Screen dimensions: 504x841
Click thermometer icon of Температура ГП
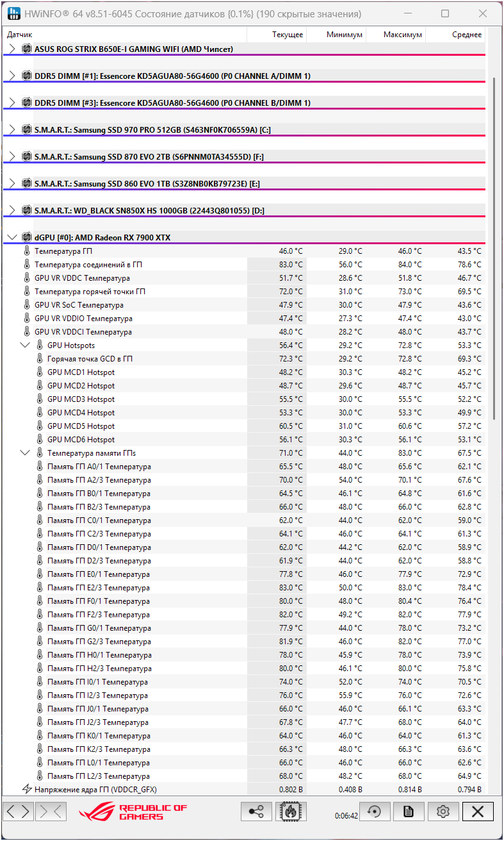(x=27, y=251)
